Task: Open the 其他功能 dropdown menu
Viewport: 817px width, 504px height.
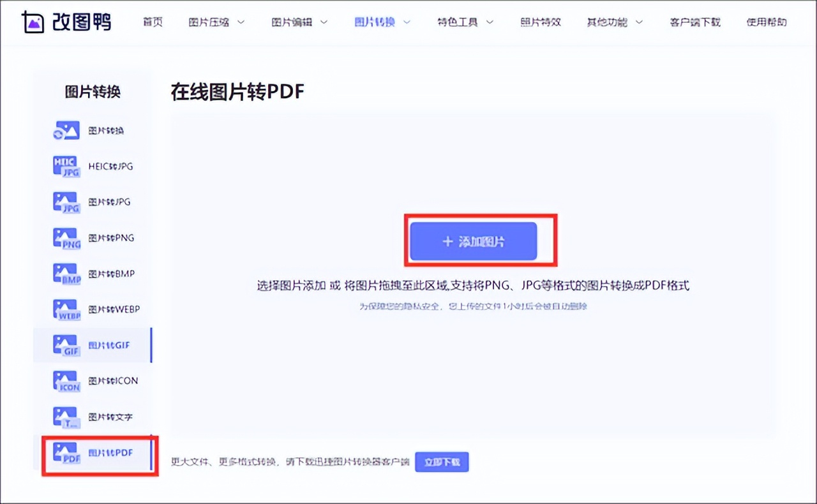Action: (x=608, y=21)
